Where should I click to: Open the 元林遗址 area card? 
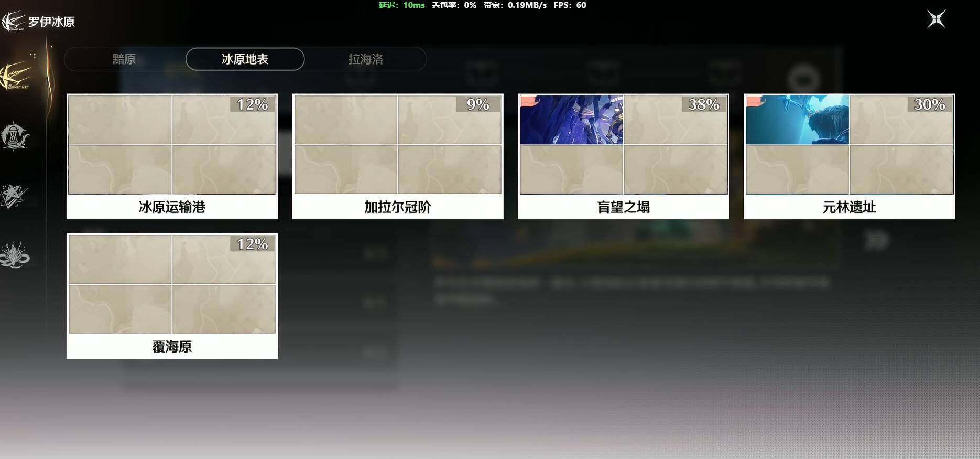(850, 156)
